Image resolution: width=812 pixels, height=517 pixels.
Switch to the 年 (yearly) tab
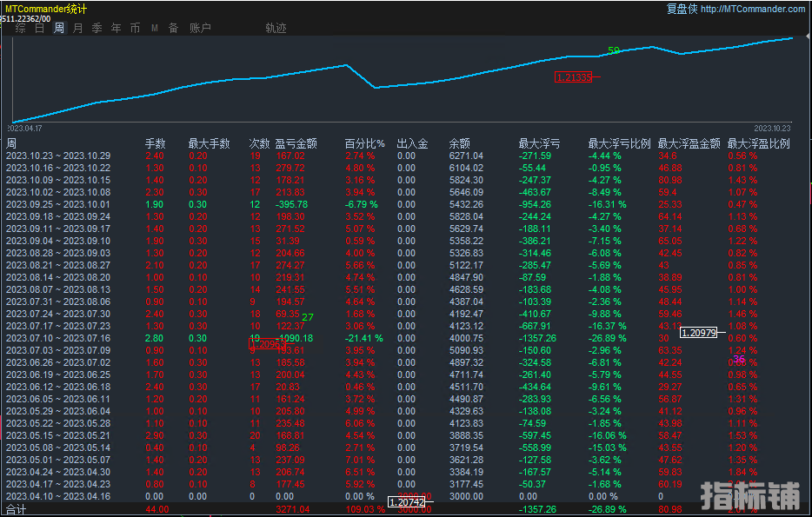coord(116,28)
